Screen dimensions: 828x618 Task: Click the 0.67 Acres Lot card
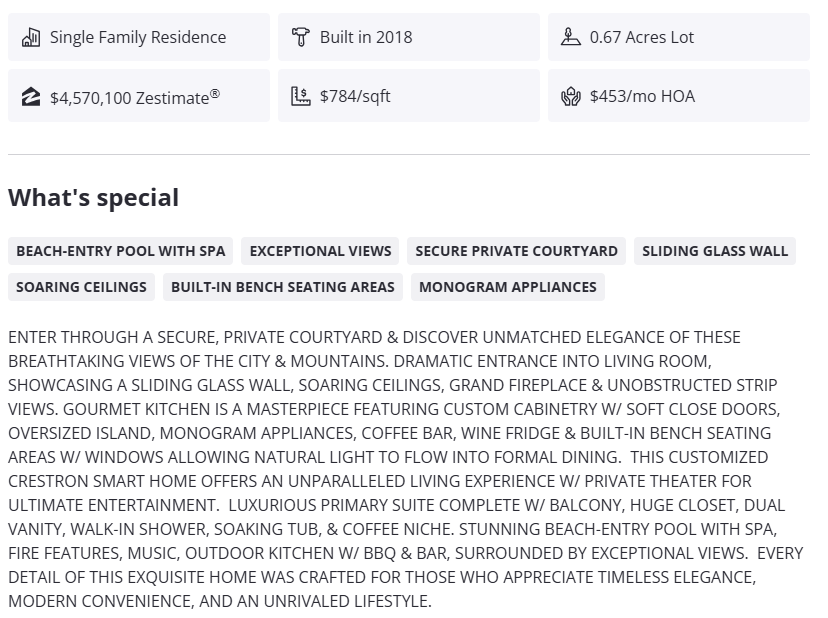pyautogui.click(x=679, y=37)
